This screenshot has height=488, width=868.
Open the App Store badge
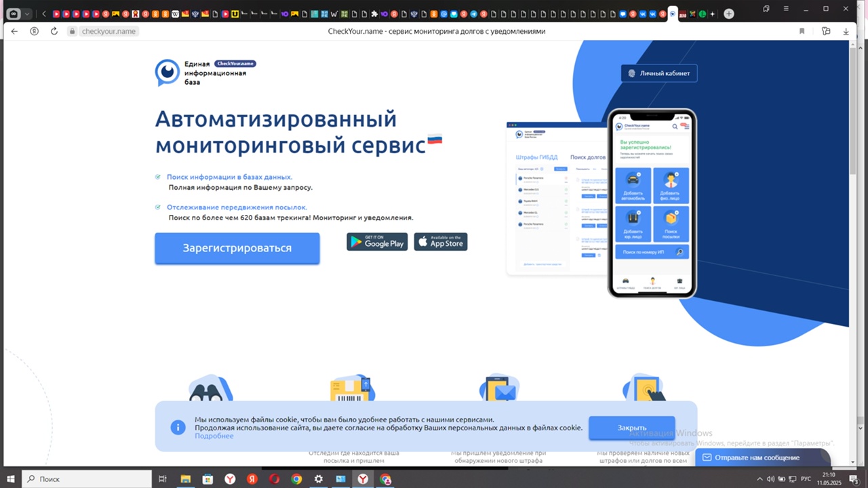click(441, 241)
